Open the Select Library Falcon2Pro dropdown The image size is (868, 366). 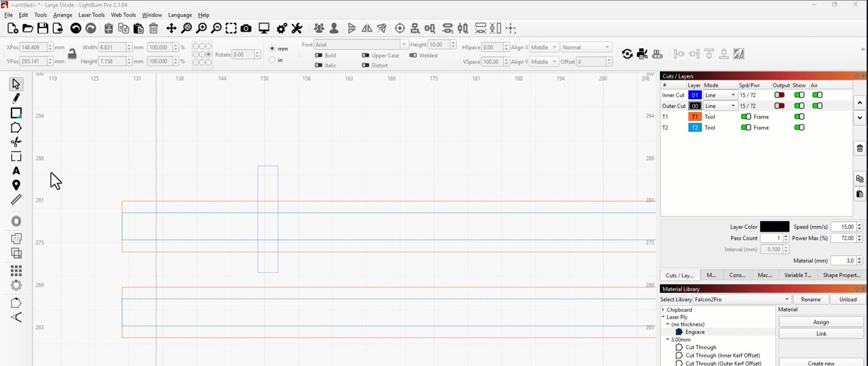(x=742, y=299)
